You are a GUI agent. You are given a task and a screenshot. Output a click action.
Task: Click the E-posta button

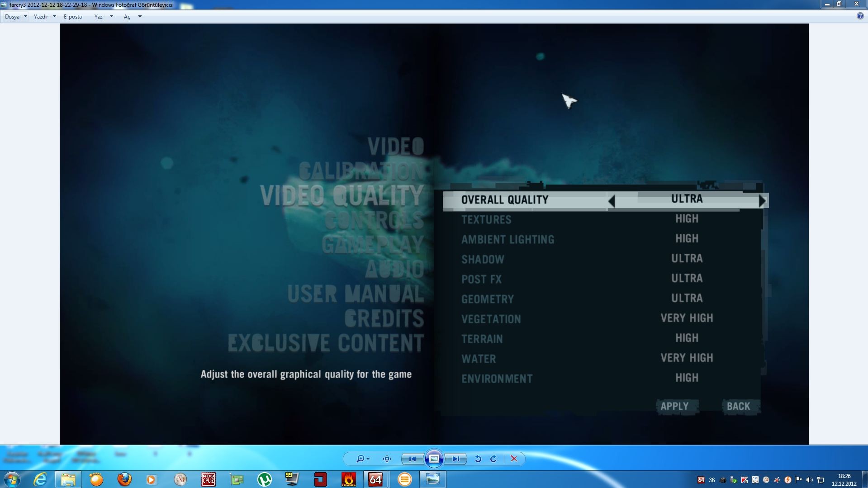click(x=73, y=17)
